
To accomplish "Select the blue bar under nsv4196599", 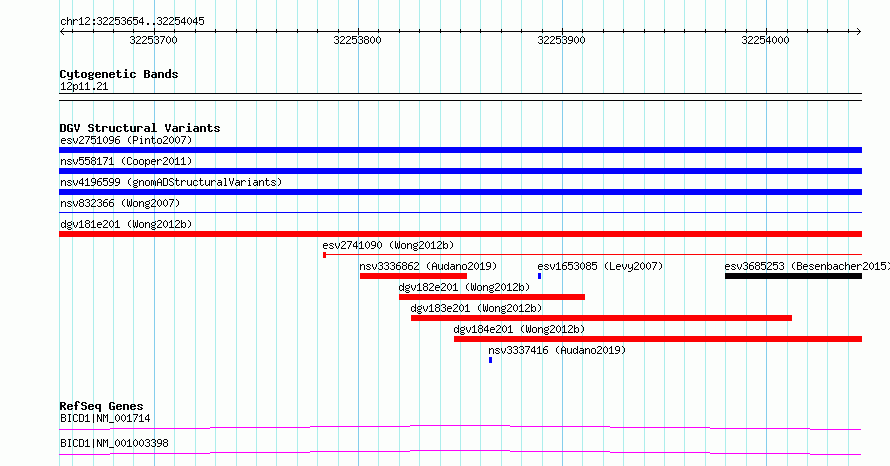I will coord(460,192).
